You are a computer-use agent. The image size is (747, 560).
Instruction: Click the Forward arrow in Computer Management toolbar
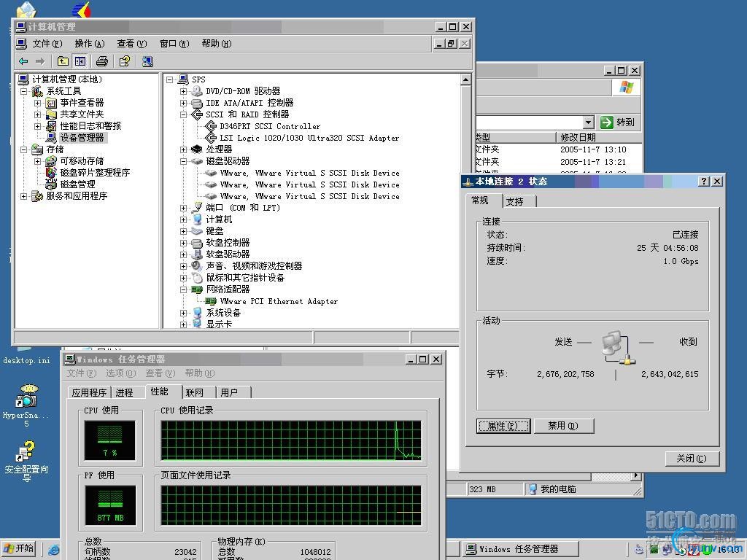coord(40,61)
